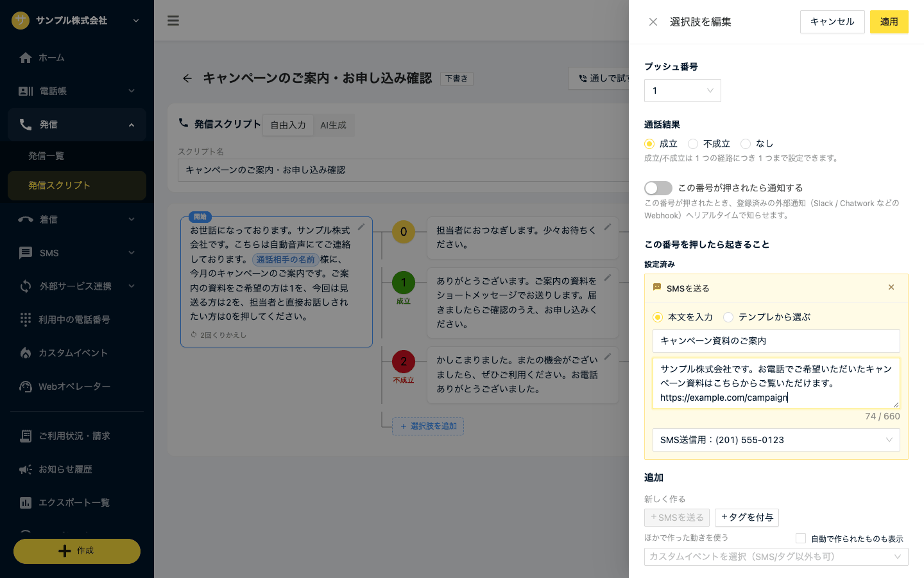The image size is (924, 578).
Task: Click the カスタムイベント flame icon
Action: pyautogui.click(x=26, y=353)
